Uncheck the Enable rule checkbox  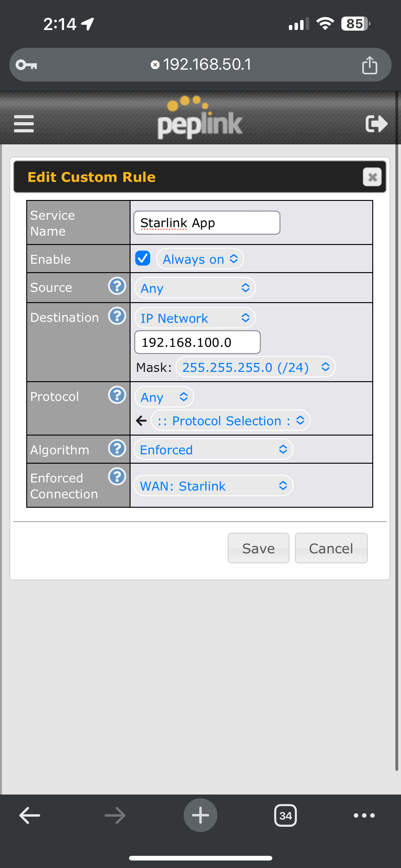(x=143, y=258)
